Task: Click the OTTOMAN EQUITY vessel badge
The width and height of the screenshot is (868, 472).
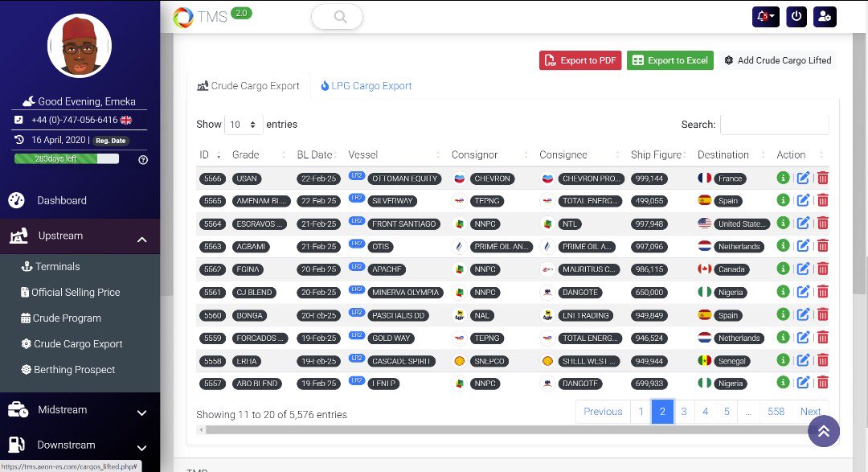Action: coord(404,179)
